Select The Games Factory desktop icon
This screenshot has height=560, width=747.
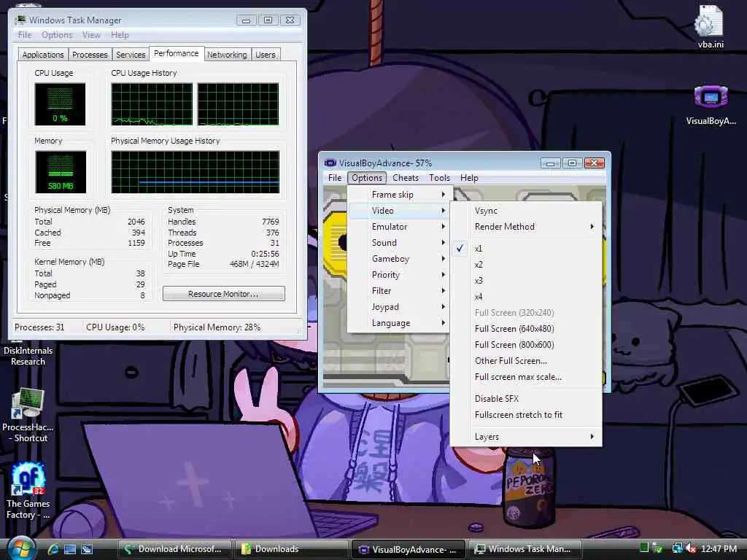28,491
